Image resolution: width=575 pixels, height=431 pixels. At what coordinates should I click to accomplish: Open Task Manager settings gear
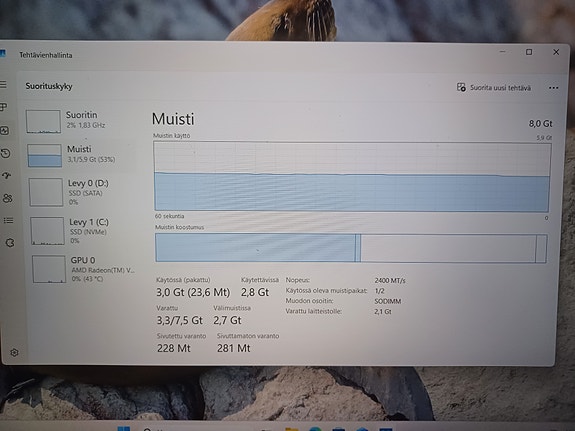(14, 353)
